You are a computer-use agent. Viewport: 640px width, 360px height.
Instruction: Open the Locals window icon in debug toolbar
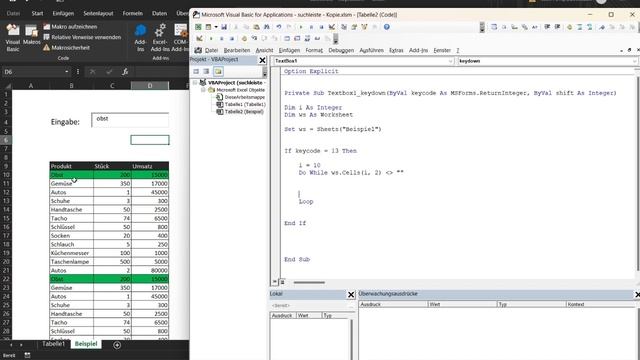click(287, 39)
